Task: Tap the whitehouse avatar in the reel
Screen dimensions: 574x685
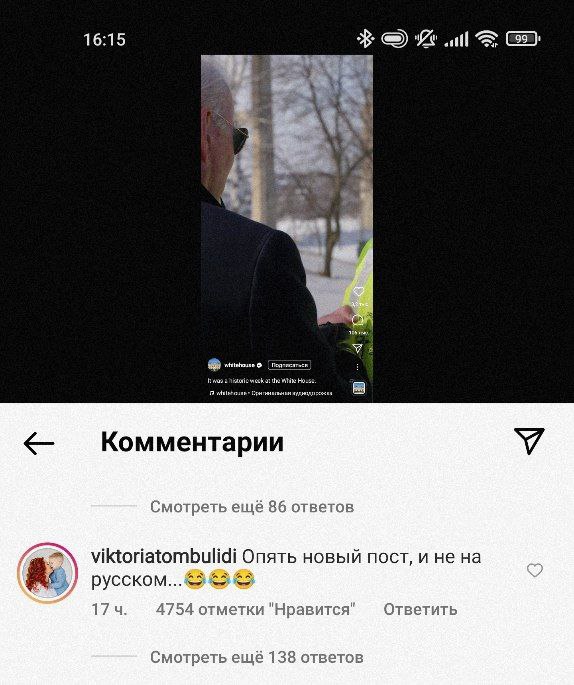Action: (x=214, y=365)
